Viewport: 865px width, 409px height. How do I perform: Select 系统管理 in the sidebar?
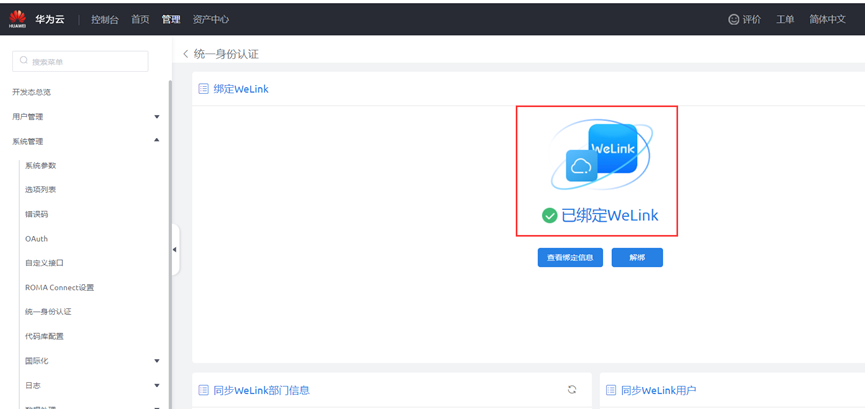pyautogui.click(x=28, y=141)
